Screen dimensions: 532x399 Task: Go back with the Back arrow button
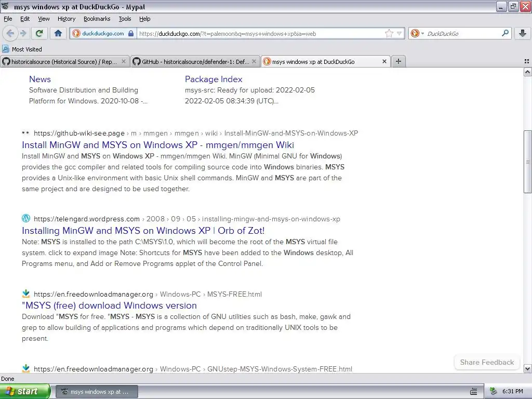(10, 33)
